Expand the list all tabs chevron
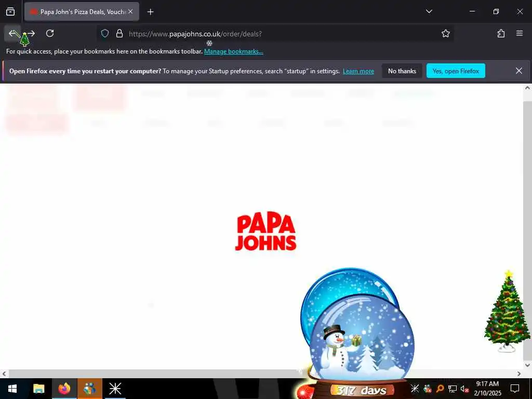The height and width of the screenshot is (399, 532). [x=429, y=11]
